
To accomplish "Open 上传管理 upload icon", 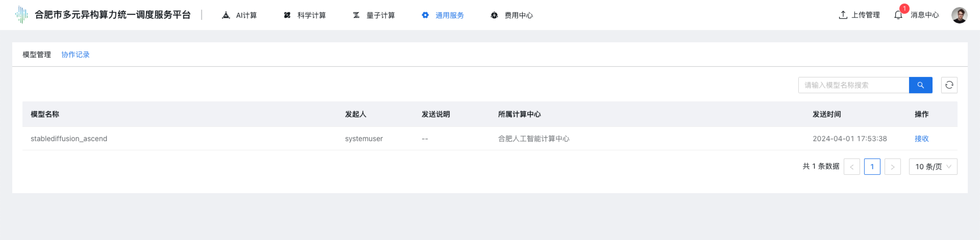I will (x=843, y=15).
